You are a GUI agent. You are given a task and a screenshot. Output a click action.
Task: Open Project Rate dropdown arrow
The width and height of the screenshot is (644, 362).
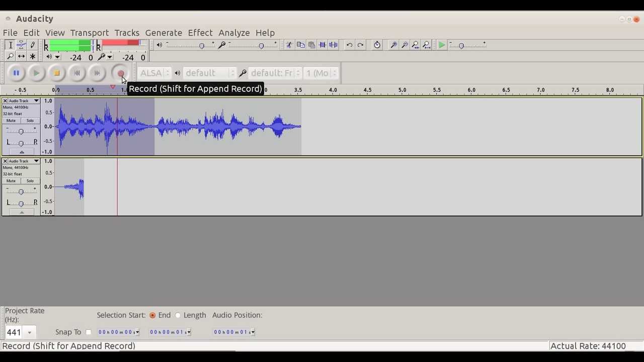(x=29, y=332)
